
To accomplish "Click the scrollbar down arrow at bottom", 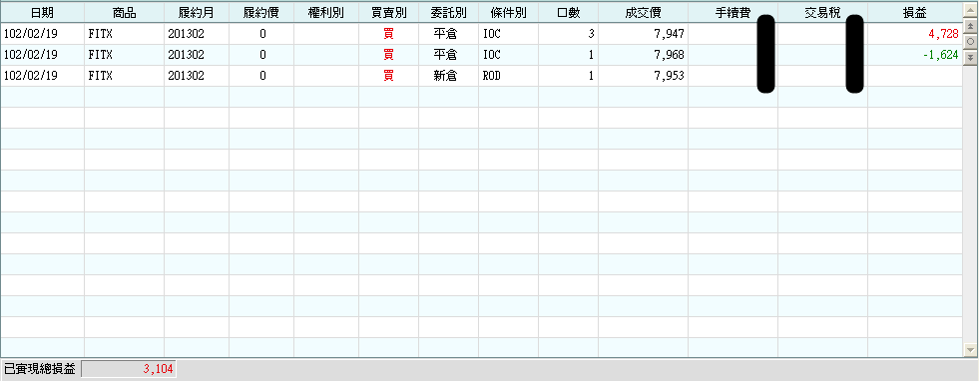I will [971, 350].
